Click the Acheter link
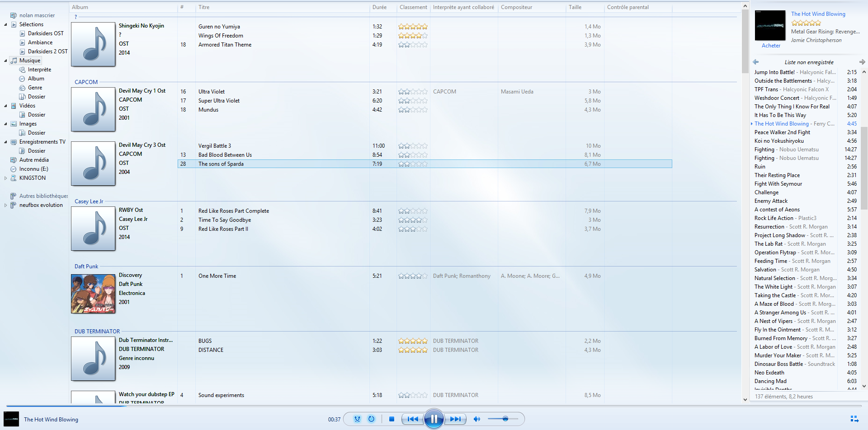 [771, 46]
